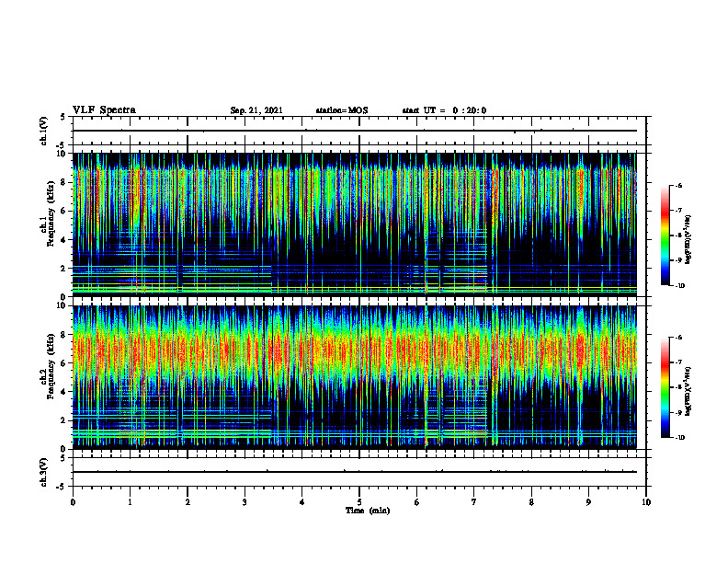Click the "9" tick label on time axis

tap(588, 502)
